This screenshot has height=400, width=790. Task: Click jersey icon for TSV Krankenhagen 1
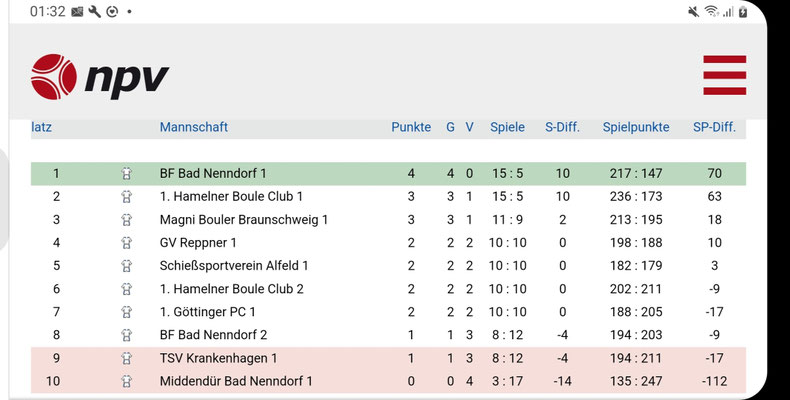pyautogui.click(x=126, y=358)
